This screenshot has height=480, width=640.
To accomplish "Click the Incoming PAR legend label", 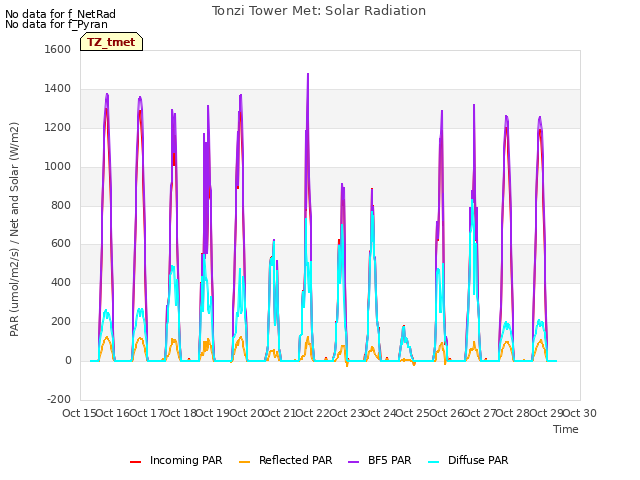I will point(186,460).
